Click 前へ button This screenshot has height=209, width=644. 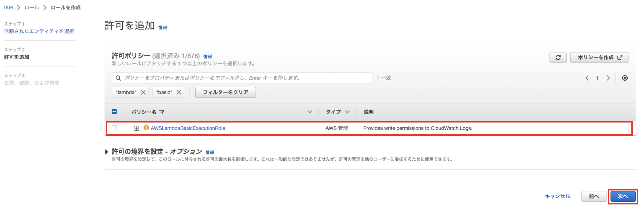(594, 196)
